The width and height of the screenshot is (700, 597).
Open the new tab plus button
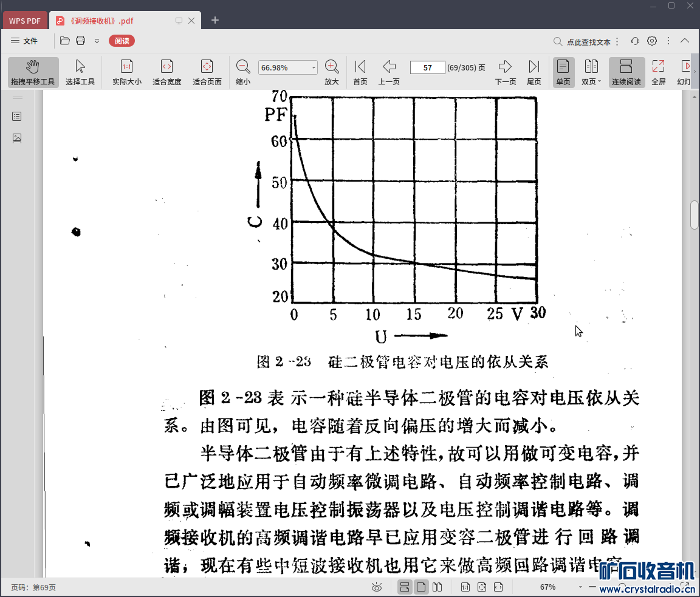[215, 20]
